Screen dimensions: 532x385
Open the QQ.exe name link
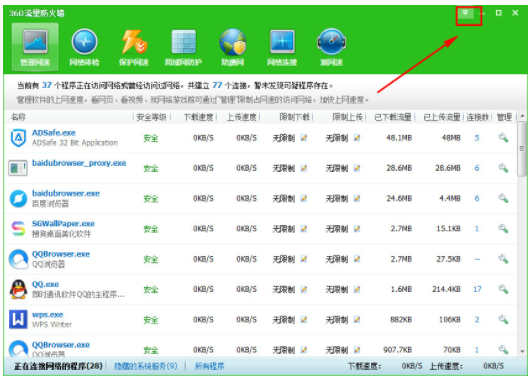(x=45, y=284)
